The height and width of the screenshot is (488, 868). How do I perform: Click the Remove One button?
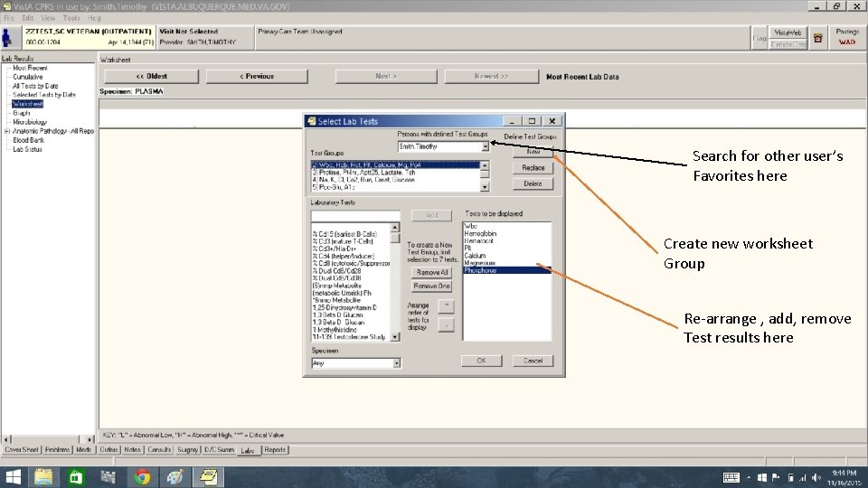(x=432, y=286)
